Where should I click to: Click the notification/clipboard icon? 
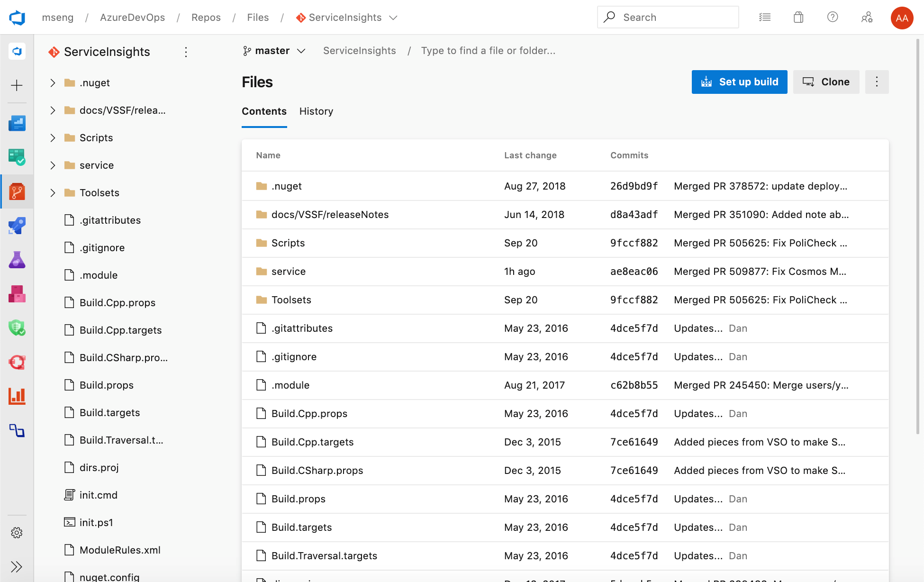(x=798, y=17)
